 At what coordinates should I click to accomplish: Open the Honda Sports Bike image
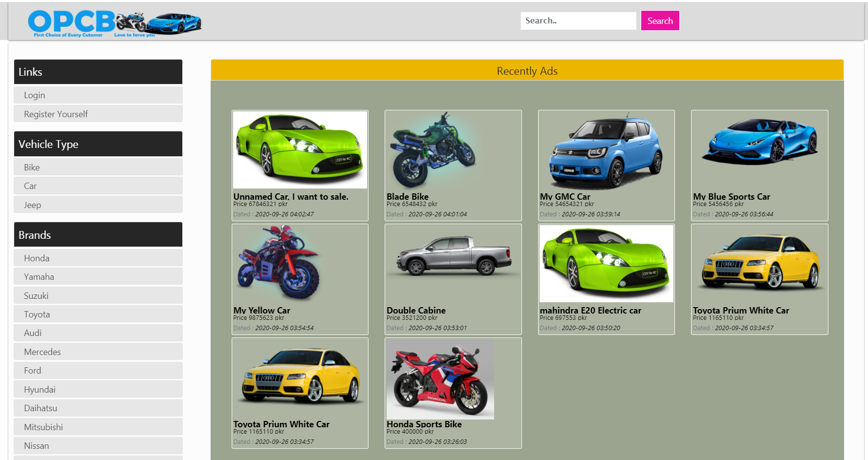pos(440,379)
